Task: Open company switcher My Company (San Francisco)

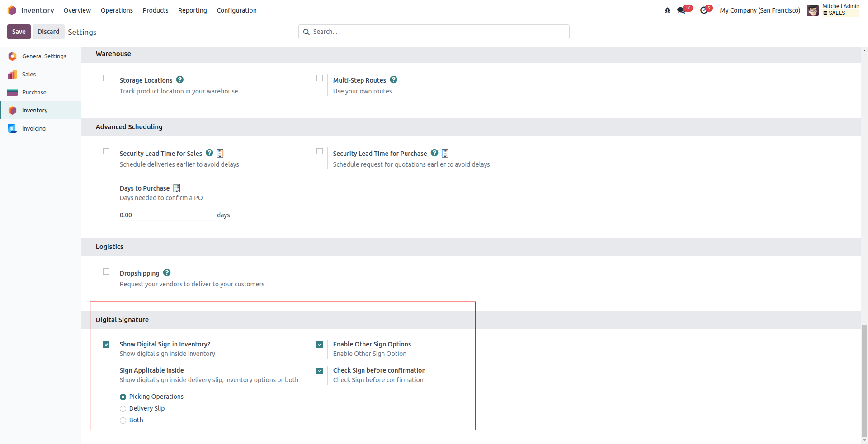Action: (760, 10)
